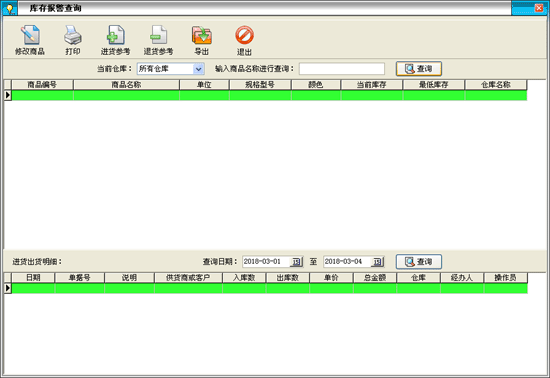
Task: Click the 打印 printer icon
Action: point(73,40)
